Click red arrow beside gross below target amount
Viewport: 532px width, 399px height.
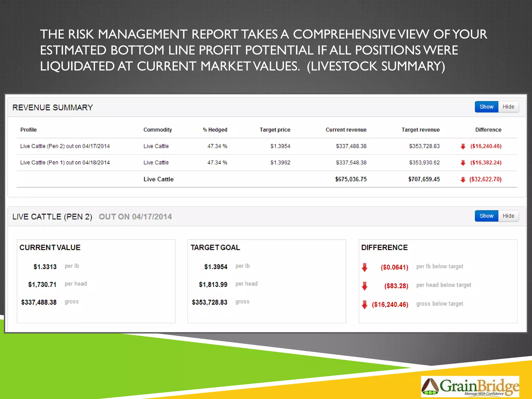click(365, 305)
